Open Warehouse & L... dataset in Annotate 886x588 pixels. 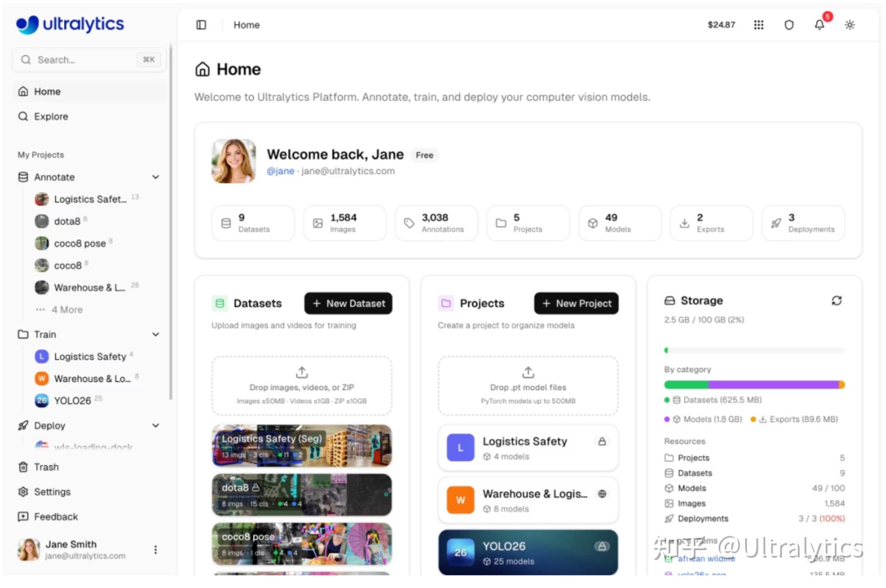tap(87, 288)
